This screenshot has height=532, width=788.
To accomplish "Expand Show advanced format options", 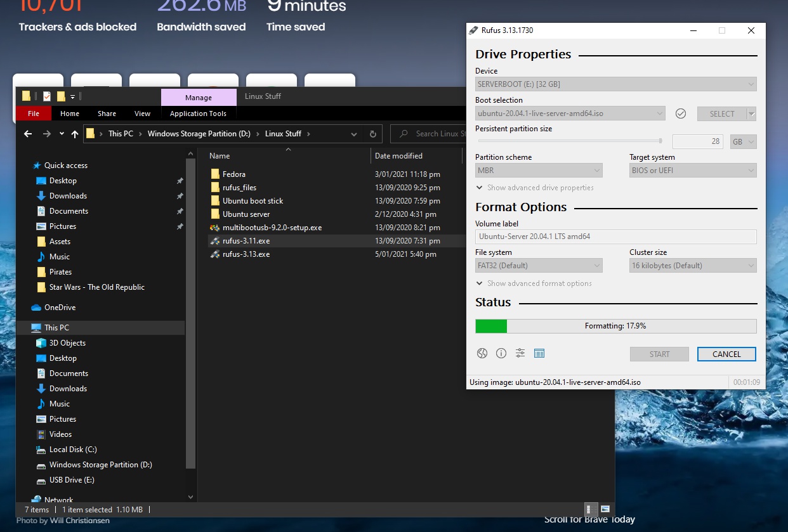I will click(x=534, y=283).
